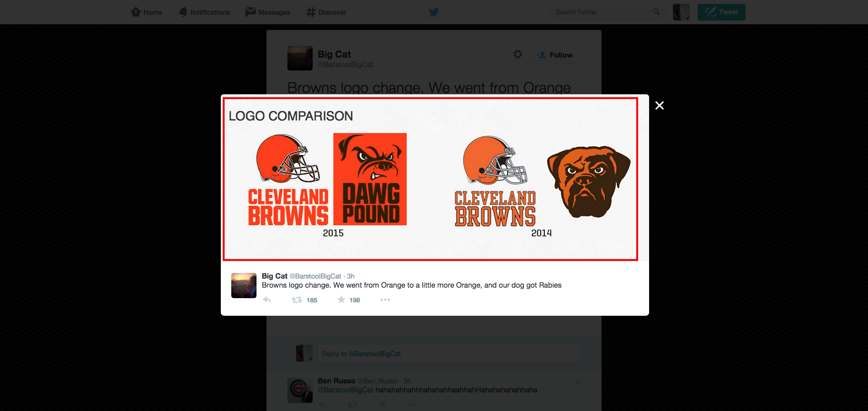Open the profile avatar menu in the top bar

click(x=681, y=12)
